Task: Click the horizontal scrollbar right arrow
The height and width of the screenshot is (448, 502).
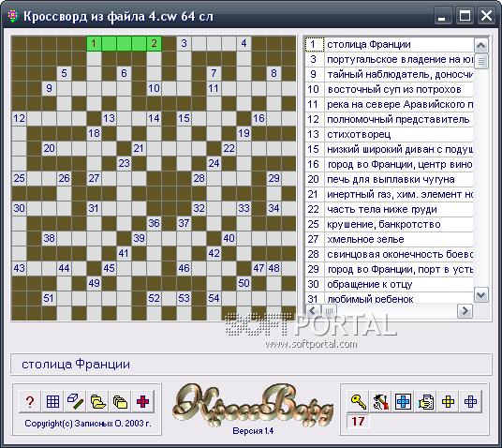Action: (465, 310)
